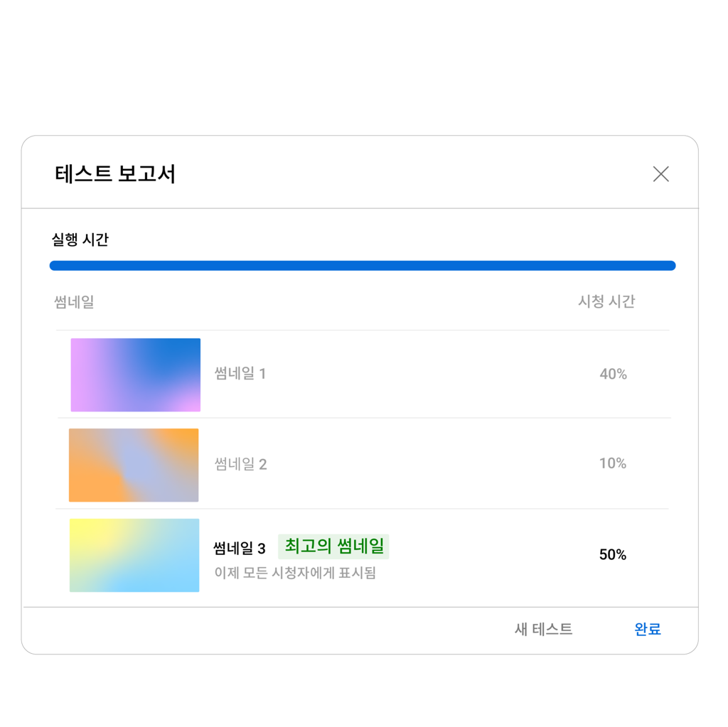Select the 썸네일 1 gradient thumbnail image
The width and height of the screenshot is (728, 727).
click(135, 375)
